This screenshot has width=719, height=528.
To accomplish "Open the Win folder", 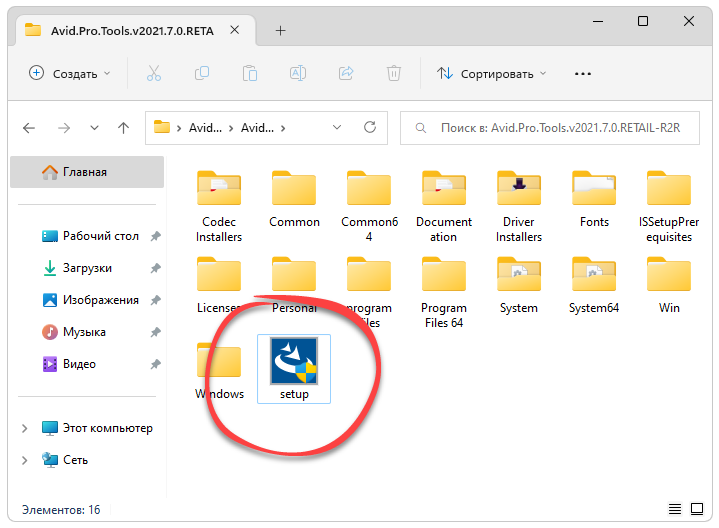I will pyautogui.click(x=669, y=285).
